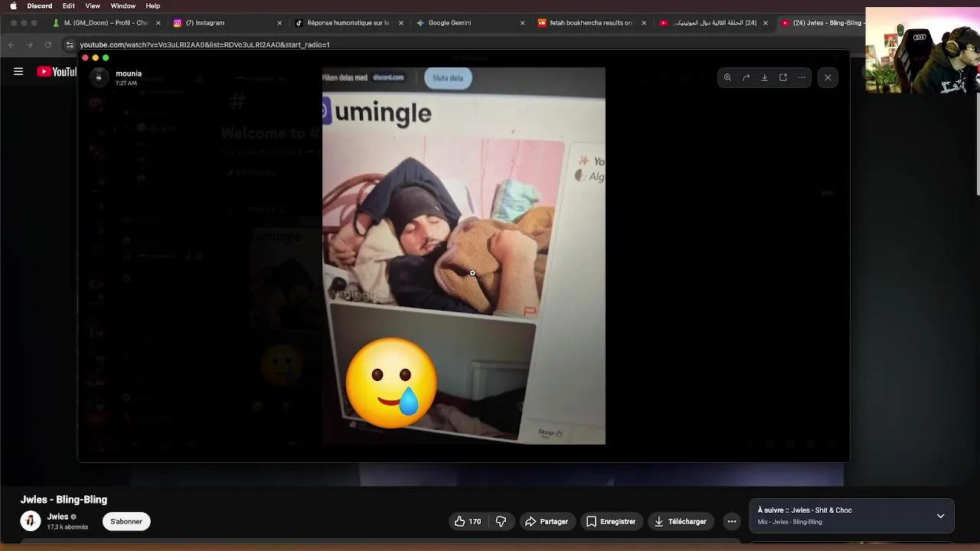Screen dimensions: 980x551
Task: Close the Réponse humoristique tab
Action: point(400,23)
